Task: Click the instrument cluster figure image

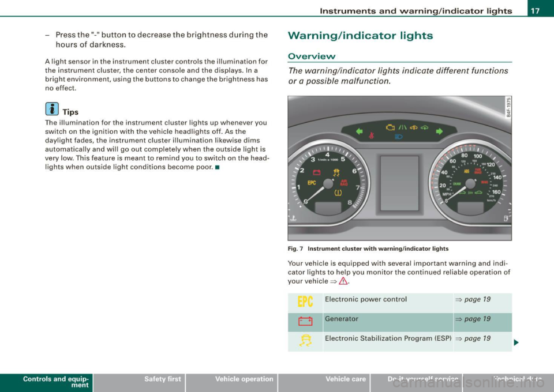Action: (399, 168)
